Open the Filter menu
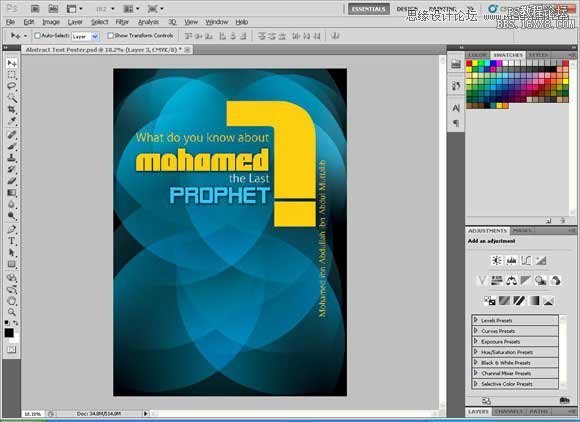This screenshot has height=422, width=580. point(122,22)
